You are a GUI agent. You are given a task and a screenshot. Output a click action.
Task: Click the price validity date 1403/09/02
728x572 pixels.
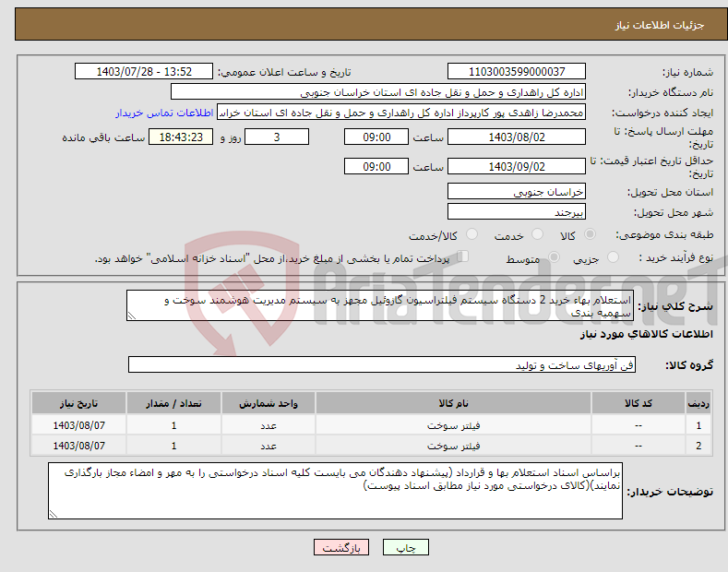click(517, 166)
